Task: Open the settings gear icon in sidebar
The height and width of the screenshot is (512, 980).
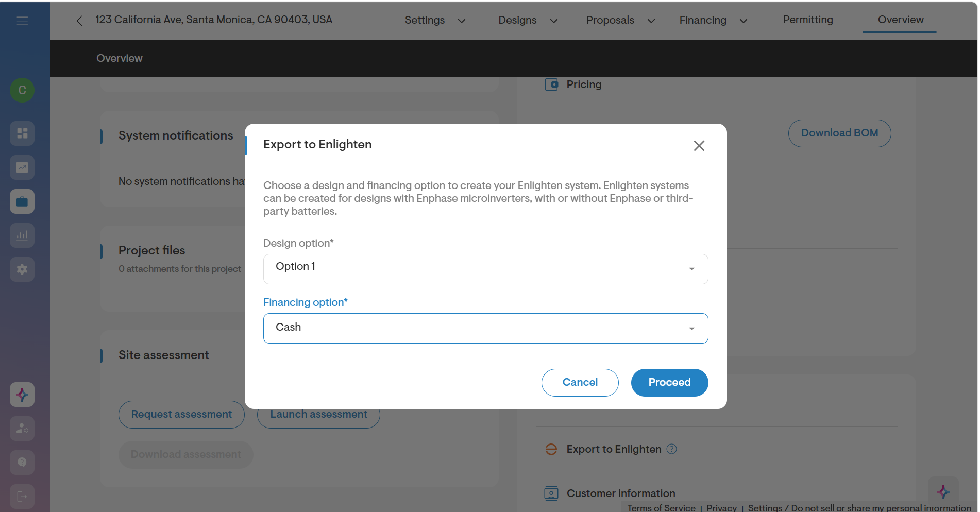Action: pyautogui.click(x=22, y=269)
